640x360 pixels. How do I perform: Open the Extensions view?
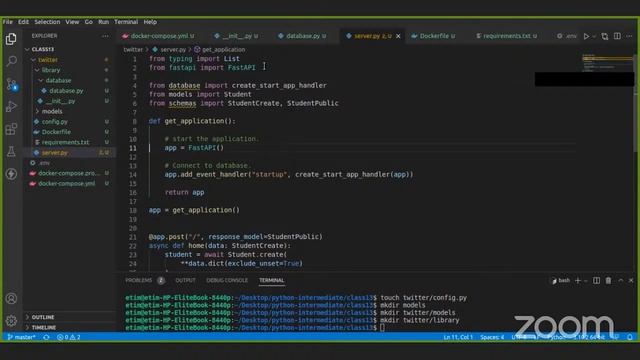pos(11,129)
